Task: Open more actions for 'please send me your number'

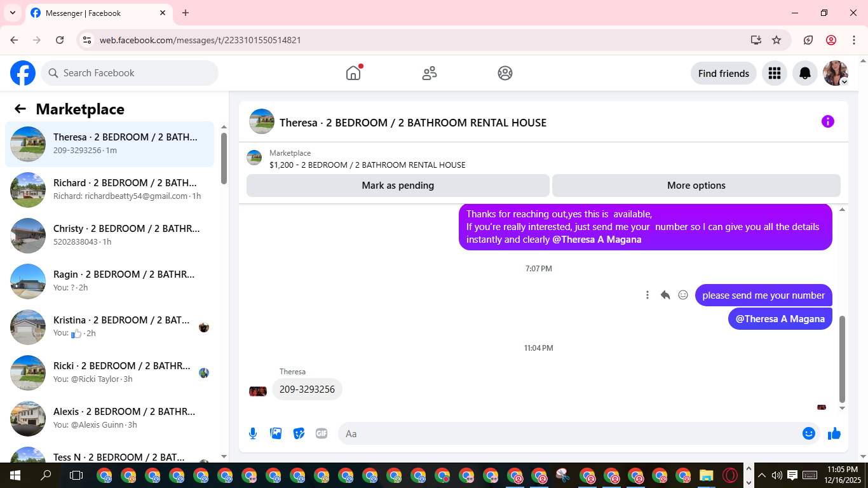Action: [x=648, y=295]
